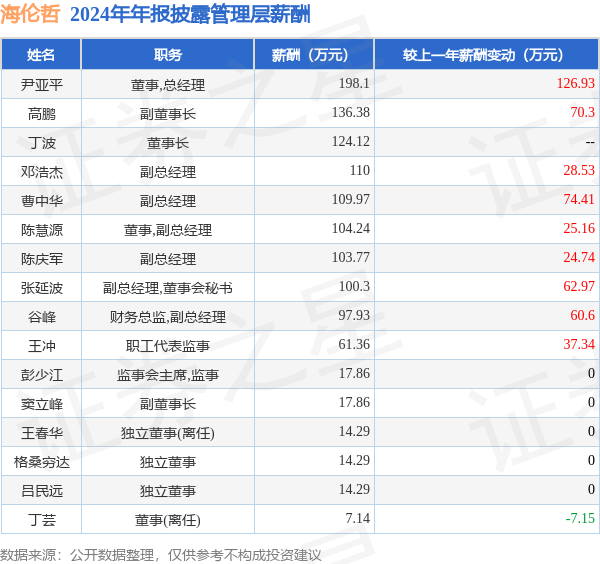This screenshot has height=564, width=600.
Task: Click the red change value 60.6
Action: click(x=582, y=316)
